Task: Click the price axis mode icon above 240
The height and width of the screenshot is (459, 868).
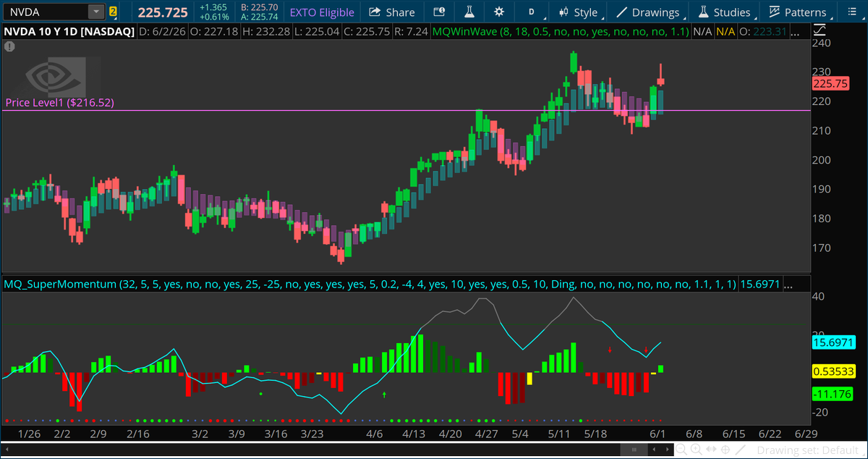Action: click(820, 31)
